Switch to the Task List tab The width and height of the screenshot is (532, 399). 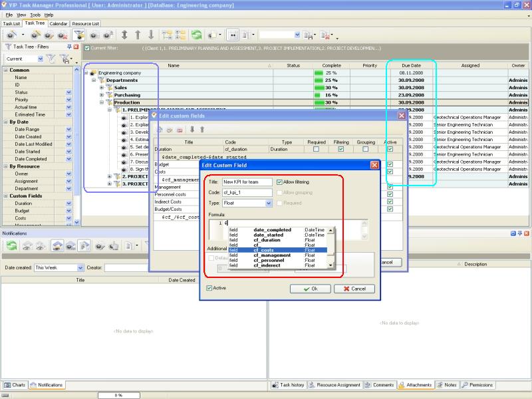(x=11, y=24)
